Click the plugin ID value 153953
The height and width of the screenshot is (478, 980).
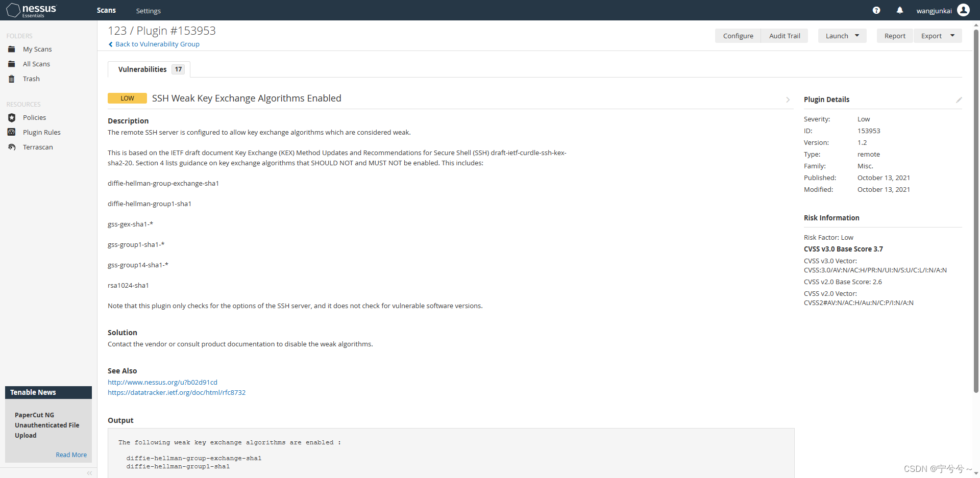tap(869, 131)
